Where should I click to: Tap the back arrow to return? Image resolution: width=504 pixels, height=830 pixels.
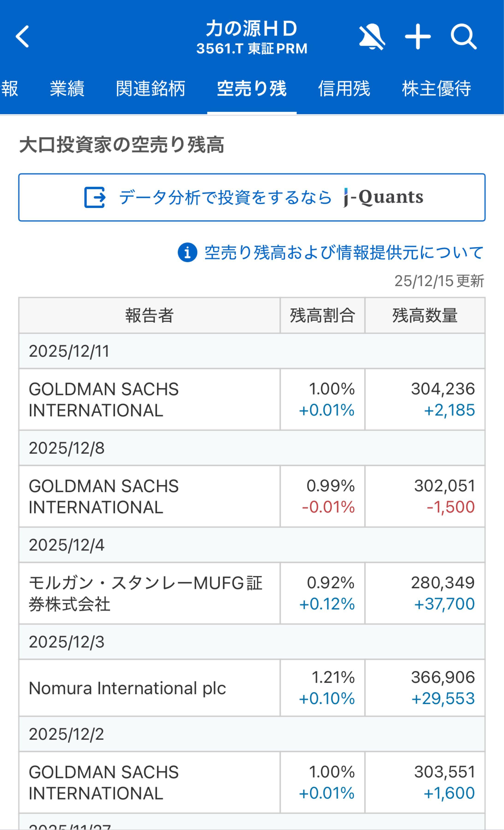coord(22,36)
